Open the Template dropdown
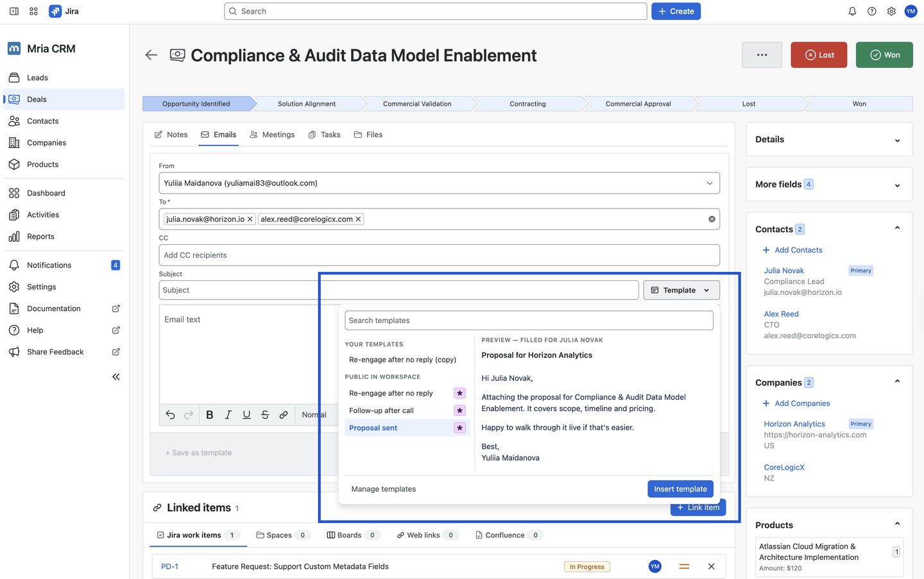Image resolution: width=924 pixels, height=579 pixels. [681, 290]
